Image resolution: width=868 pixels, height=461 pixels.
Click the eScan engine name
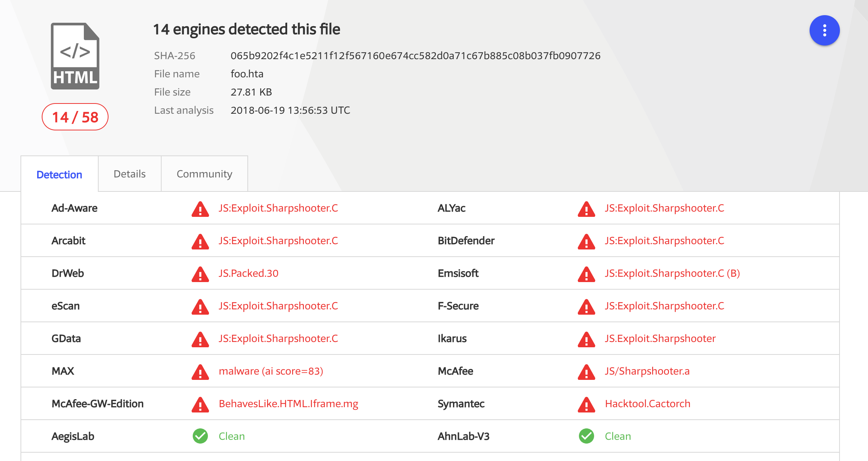click(x=66, y=306)
